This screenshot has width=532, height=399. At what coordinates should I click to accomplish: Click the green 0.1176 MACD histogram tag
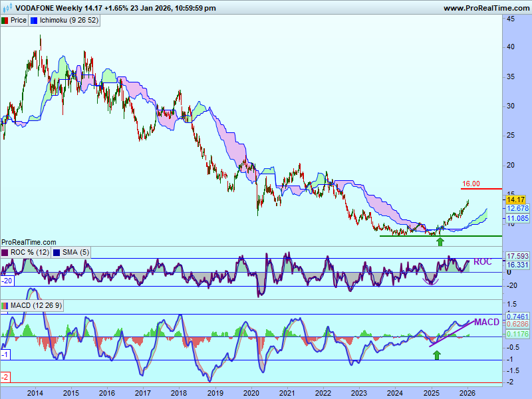pos(517,334)
